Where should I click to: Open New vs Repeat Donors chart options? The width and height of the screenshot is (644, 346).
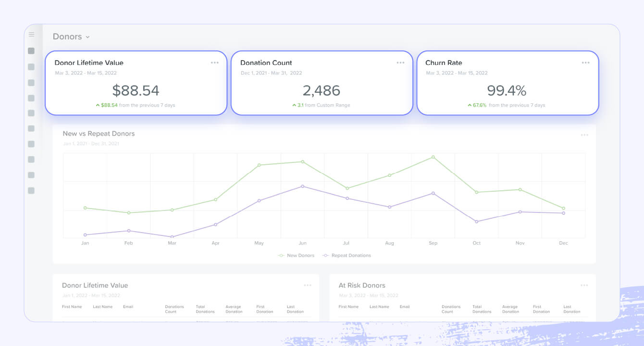tap(584, 135)
